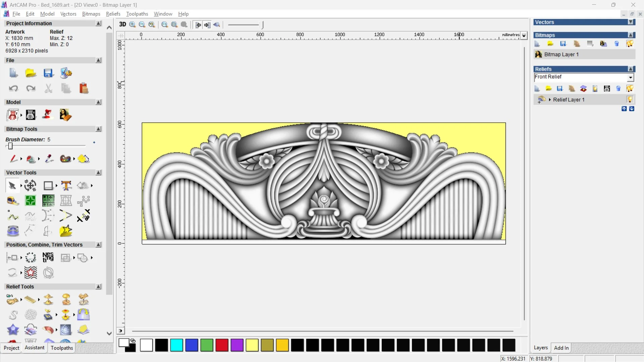
Task: Toggle all relief layers visibility lightbulb
Action: pos(630,88)
